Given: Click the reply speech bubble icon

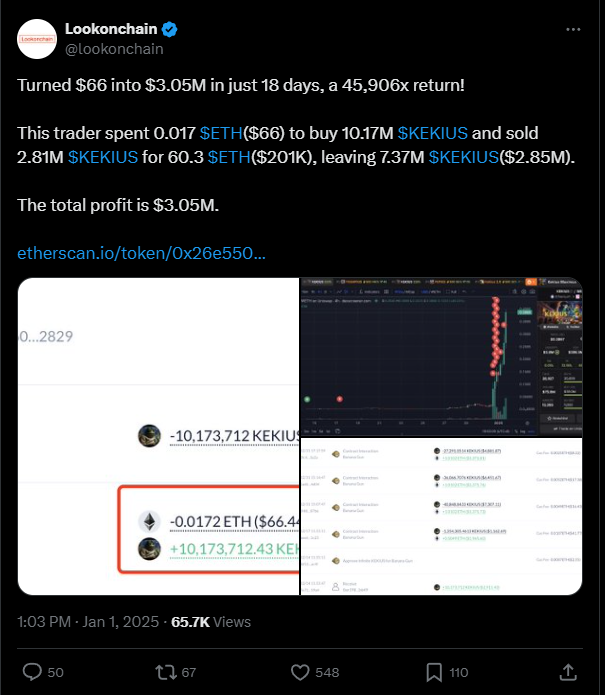Looking at the screenshot, I should click(x=32, y=672).
